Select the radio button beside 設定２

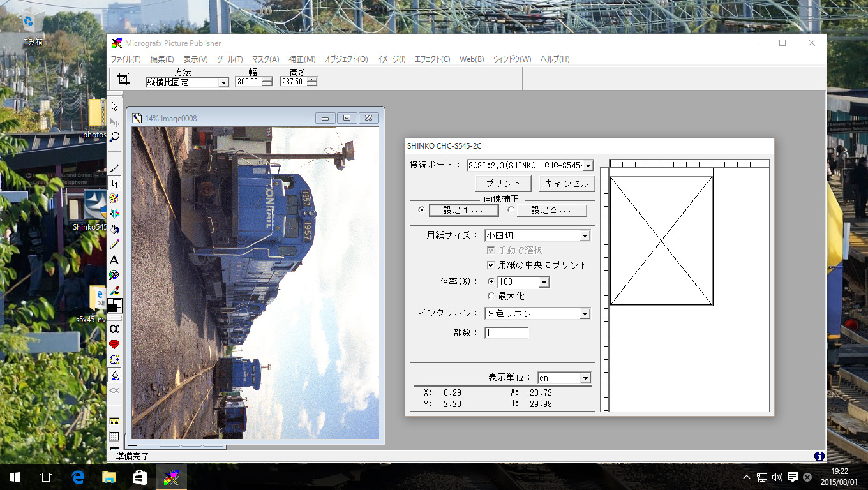[511, 209]
